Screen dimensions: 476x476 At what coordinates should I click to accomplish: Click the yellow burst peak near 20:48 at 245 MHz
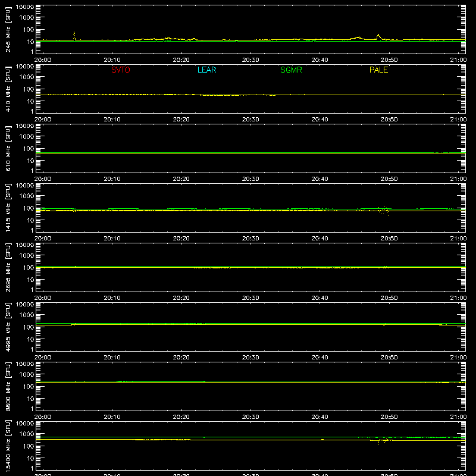pos(378,36)
